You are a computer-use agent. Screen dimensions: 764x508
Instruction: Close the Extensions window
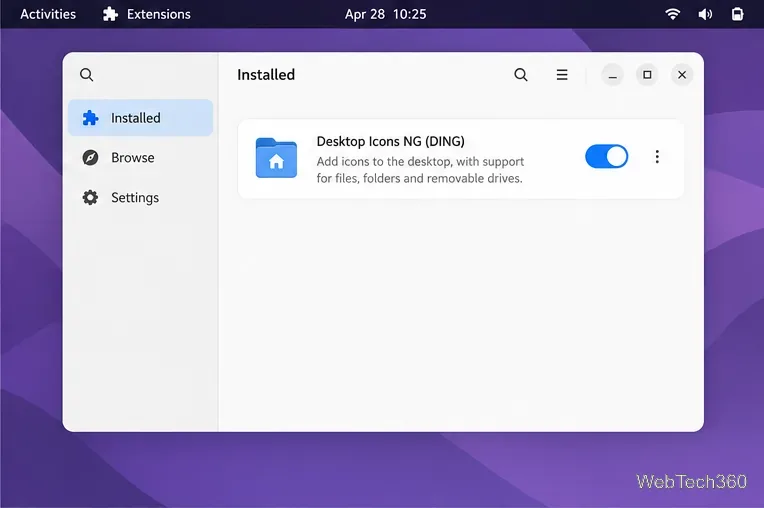[682, 75]
